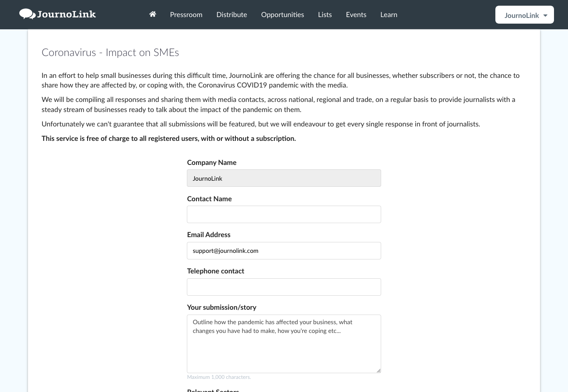Focus the Telephone contact input
The image size is (568, 392).
[284, 287]
